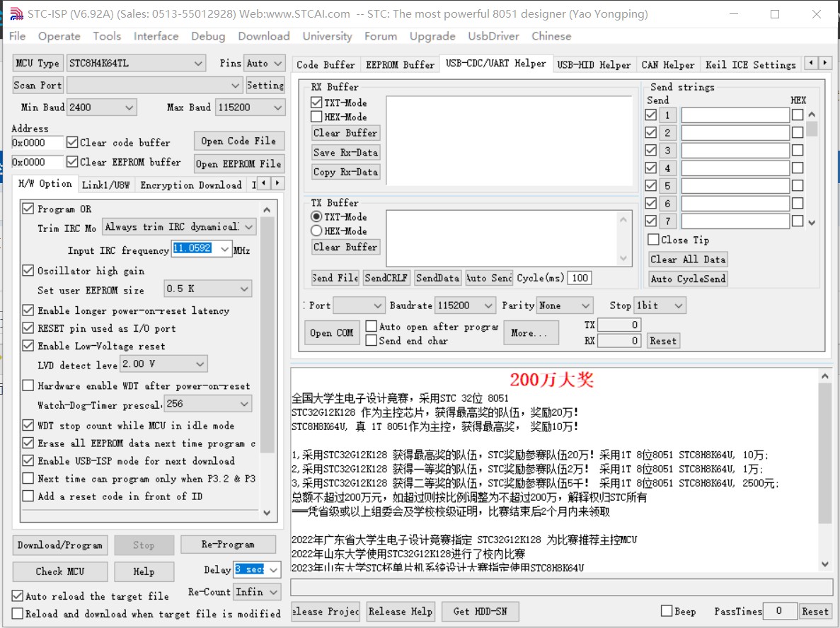Enable HEX checkbox for send string row 3
840x628 pixels.
(x=798, y=151)
